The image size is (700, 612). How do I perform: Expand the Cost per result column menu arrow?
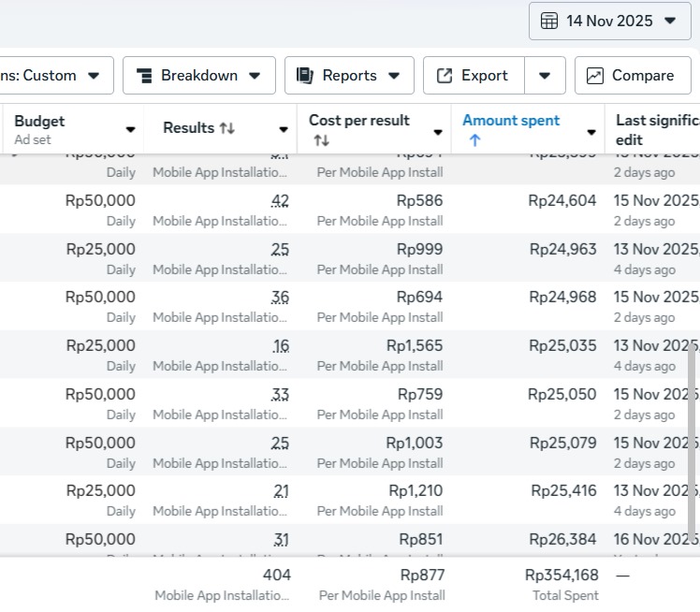click(437, 132)
